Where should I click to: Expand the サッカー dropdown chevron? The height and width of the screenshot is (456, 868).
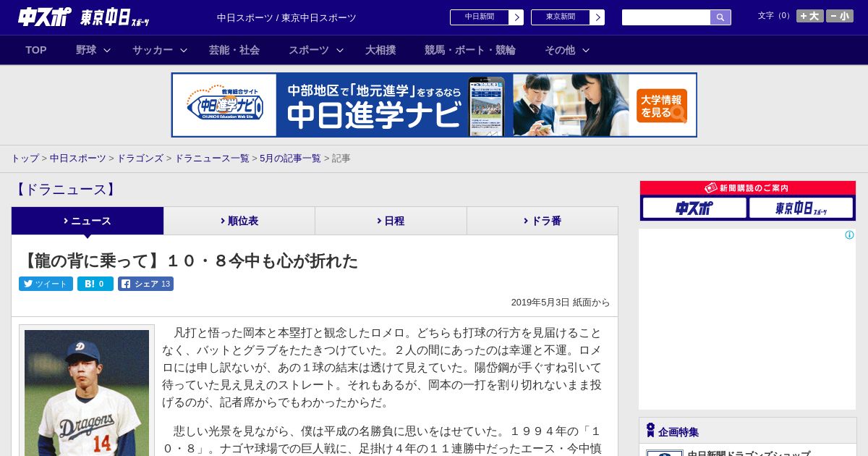click(184, 50)
